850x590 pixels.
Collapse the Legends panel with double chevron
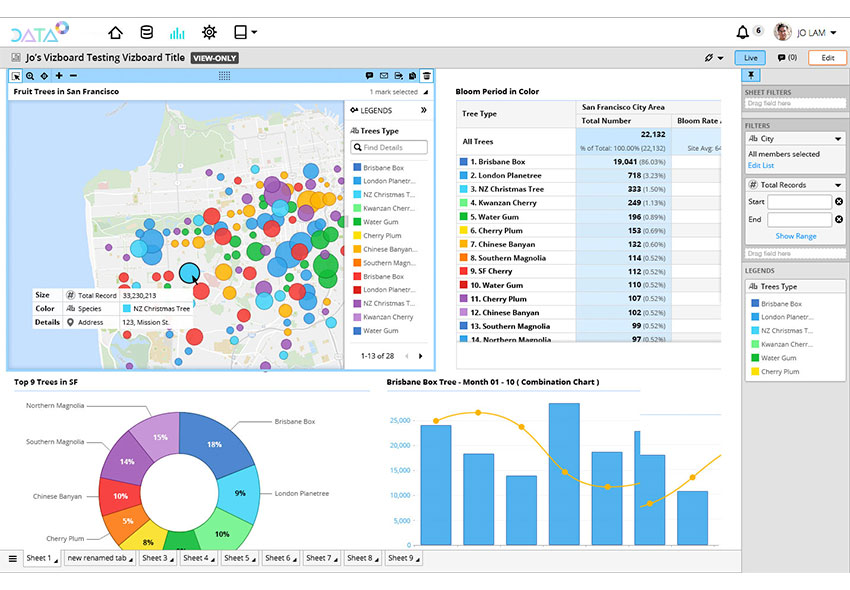423,110
